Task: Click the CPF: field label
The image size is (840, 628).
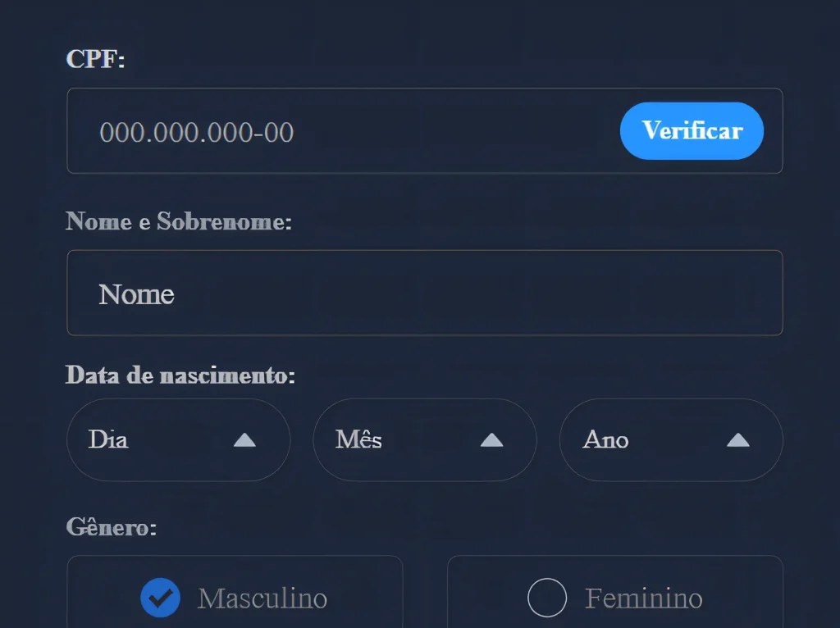Action: [95, 58]
